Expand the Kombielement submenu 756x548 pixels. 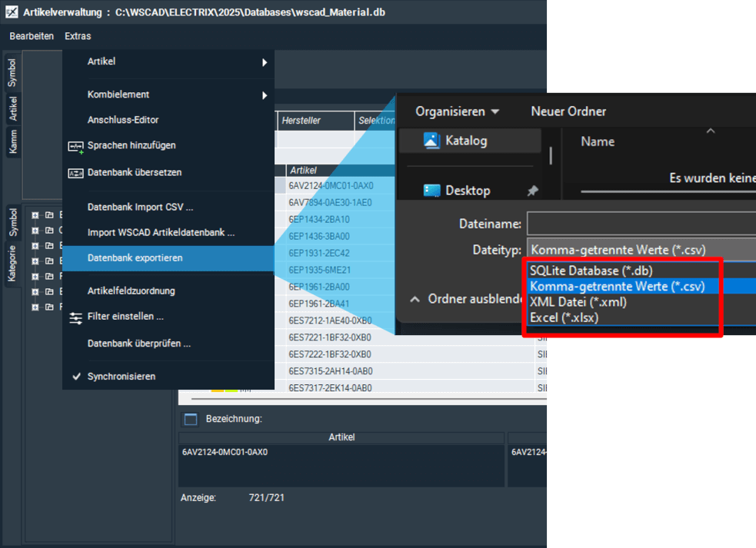(x=265, y=95)
